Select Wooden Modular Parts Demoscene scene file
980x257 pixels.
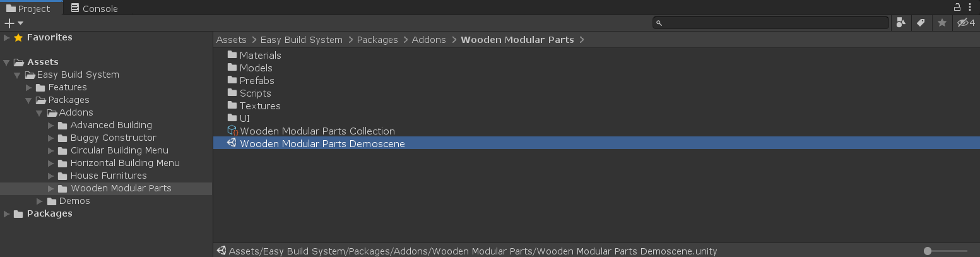coord(322,144)
